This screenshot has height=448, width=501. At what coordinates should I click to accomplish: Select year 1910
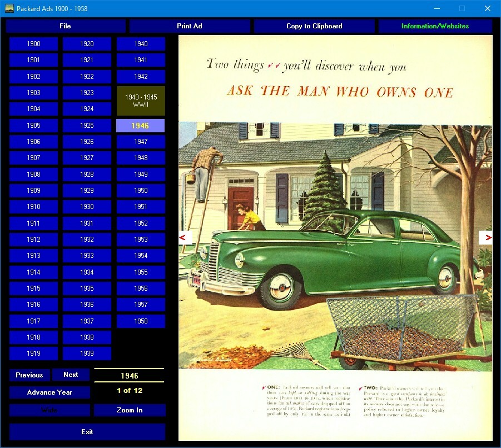[33, 207]
